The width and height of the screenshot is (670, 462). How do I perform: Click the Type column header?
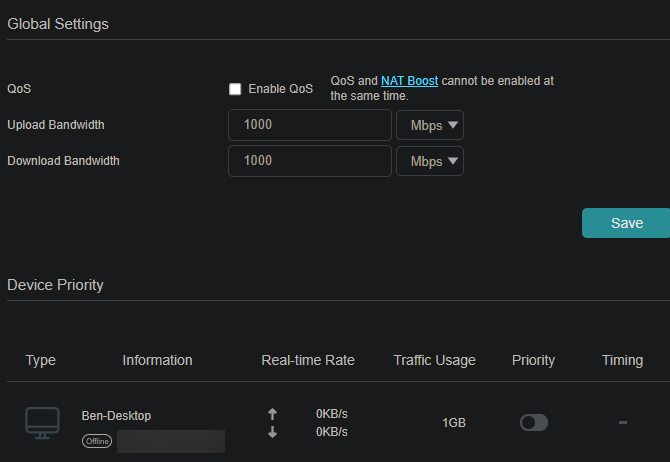click(41, 360)
